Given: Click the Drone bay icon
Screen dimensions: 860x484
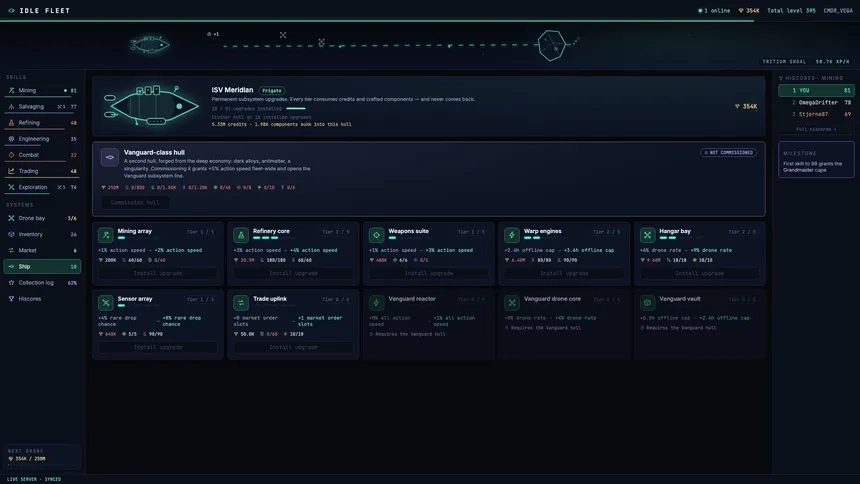Looking at the screenshot, I should [x=12, y=218].
